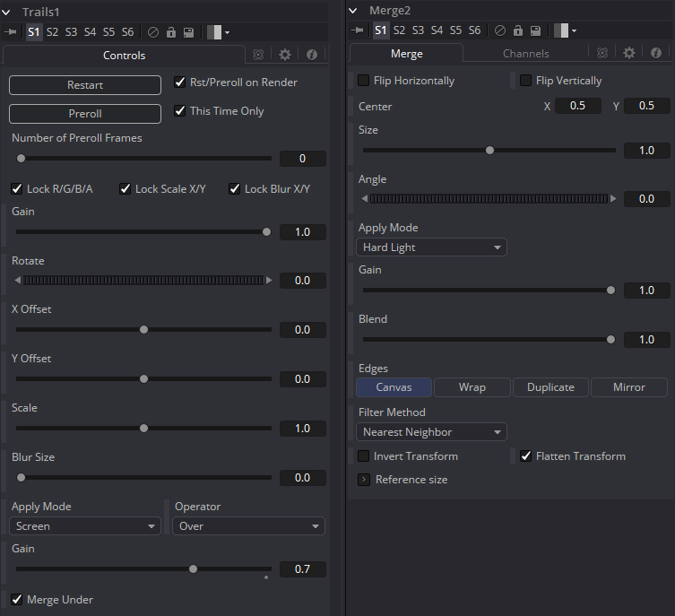Screen dimensions: 675x616
Task: Click the Merge2 Size slider handle
Action: [x=489, y=151]
